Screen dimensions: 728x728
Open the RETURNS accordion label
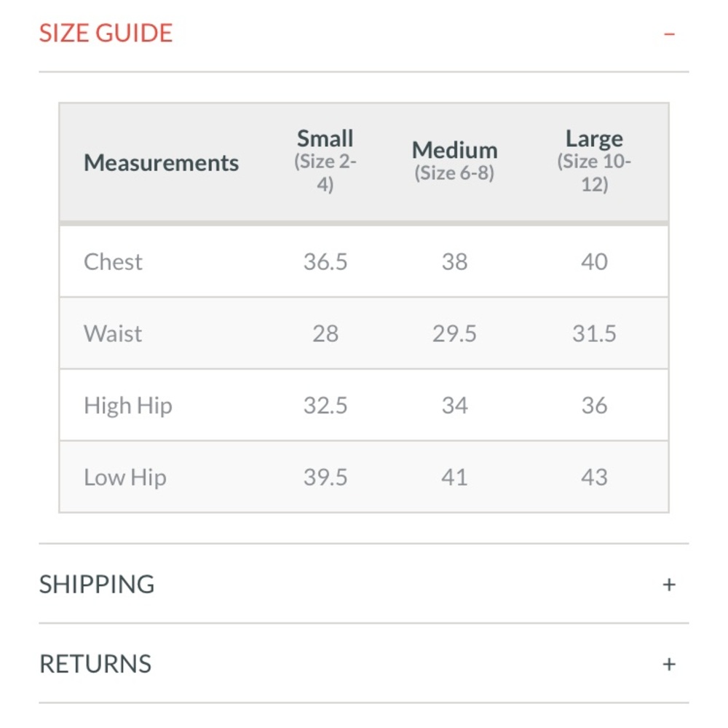click(x=95, y=664)
